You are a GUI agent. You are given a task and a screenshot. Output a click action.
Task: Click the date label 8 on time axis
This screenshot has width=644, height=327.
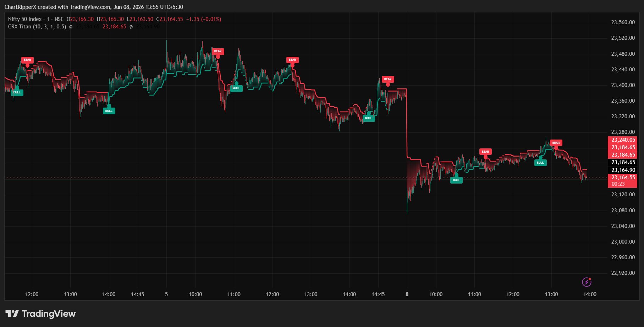tap(407, 294)
